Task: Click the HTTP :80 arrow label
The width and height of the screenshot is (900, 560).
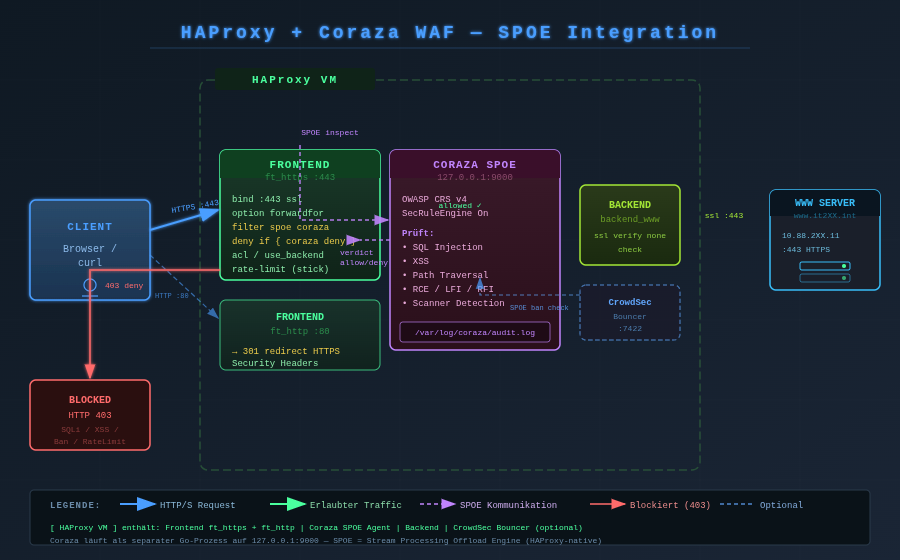Action: (x=172, y=296)
